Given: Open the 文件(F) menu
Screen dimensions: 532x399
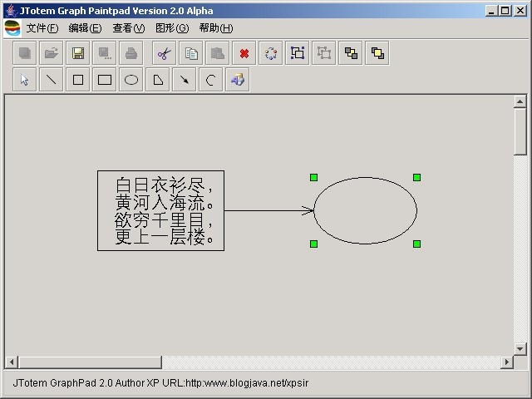Looking at the screenshot, I should 42,28.
